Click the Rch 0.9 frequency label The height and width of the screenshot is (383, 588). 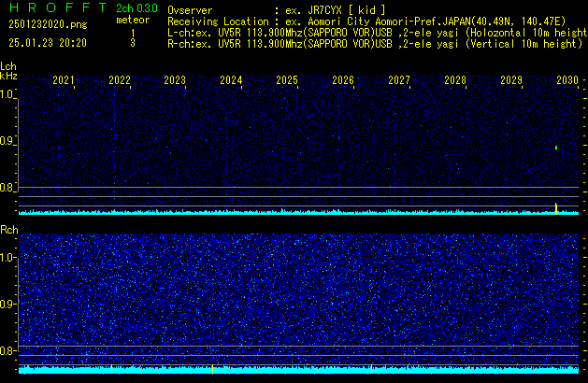[x=7, y=304]
